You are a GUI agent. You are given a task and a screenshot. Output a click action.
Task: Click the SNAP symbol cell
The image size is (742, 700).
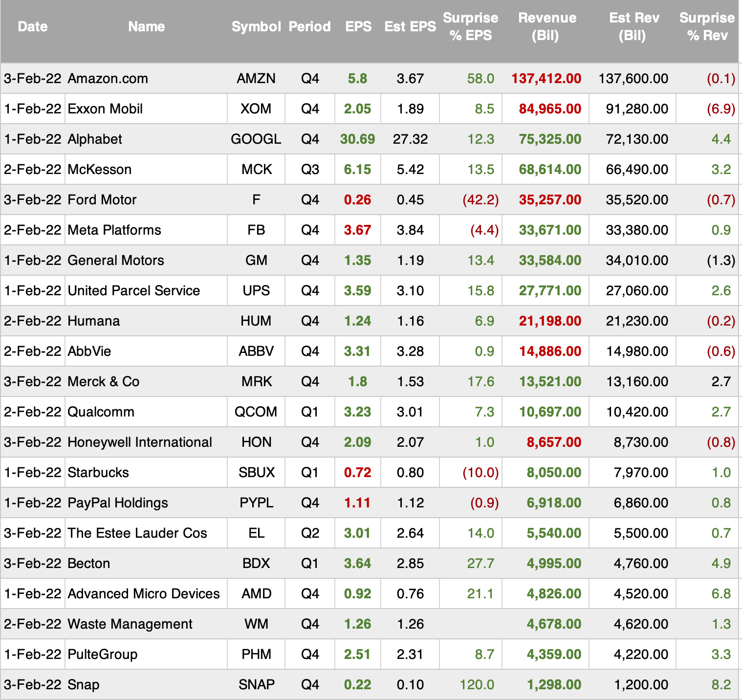tap(256, 684)
